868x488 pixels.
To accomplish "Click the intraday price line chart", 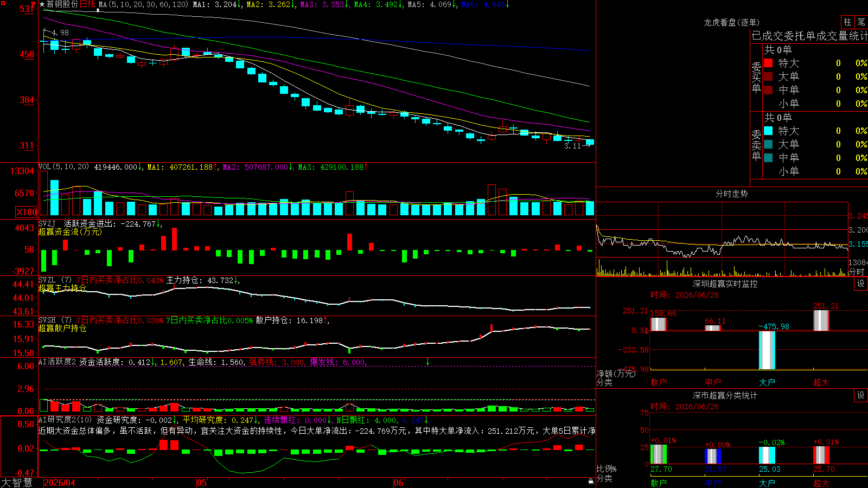I will click(722, 230).
